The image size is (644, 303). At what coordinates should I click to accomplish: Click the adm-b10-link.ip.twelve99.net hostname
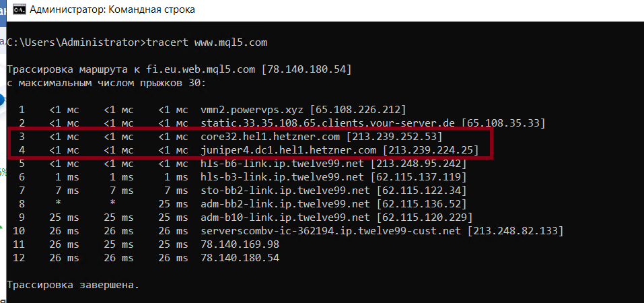285,217
